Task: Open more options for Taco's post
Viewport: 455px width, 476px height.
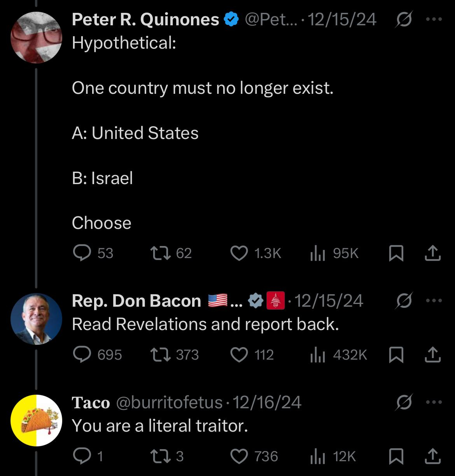Action: click(434, 402)
